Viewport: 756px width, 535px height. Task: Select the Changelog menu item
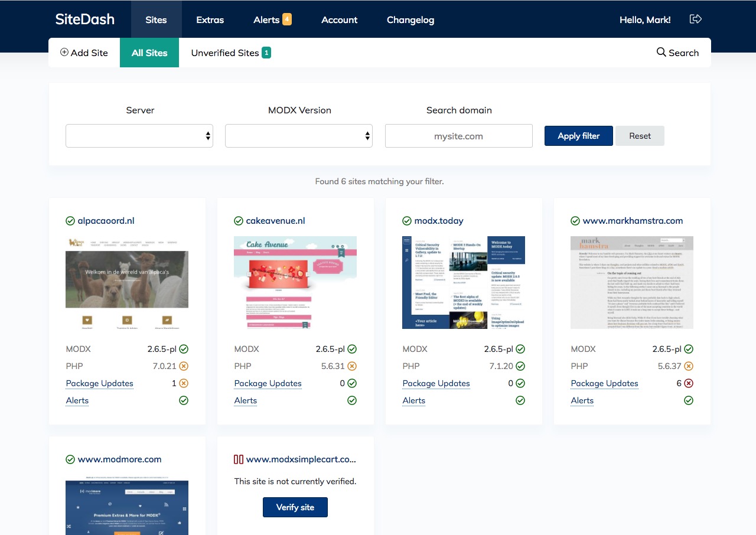pos(410,19)
